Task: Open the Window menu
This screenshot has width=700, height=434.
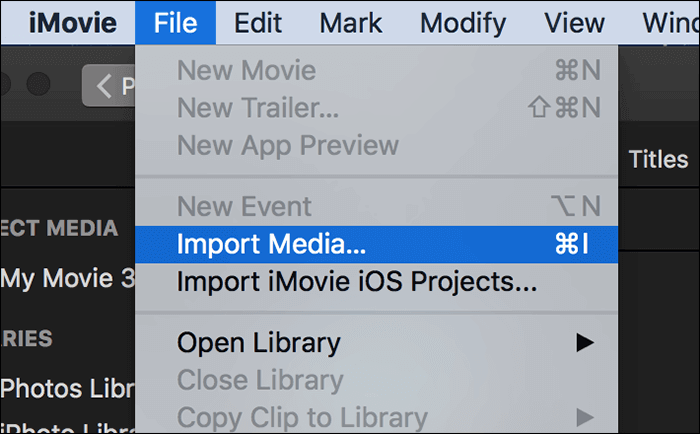Action: [672, 22]
